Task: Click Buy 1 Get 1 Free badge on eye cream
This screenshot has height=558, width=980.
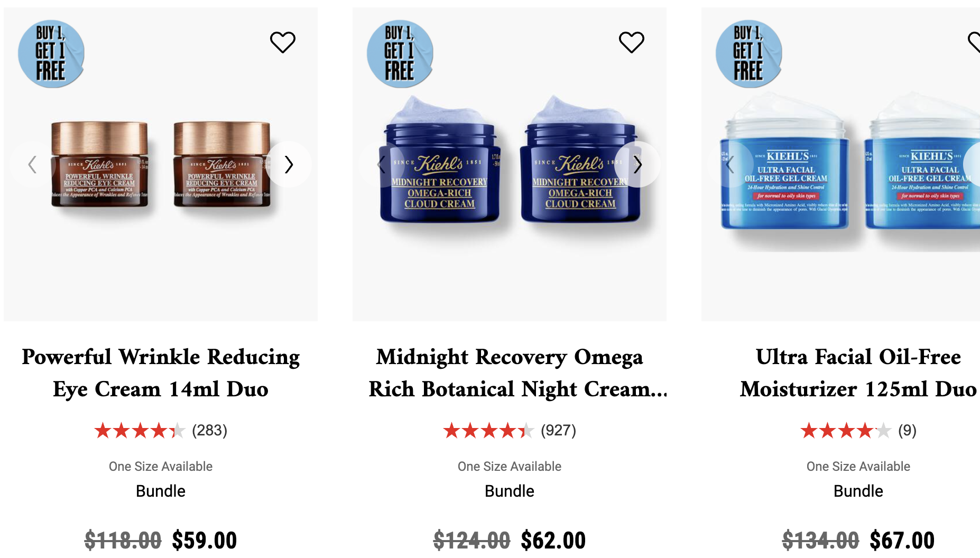Action: (x=51, y=54)
